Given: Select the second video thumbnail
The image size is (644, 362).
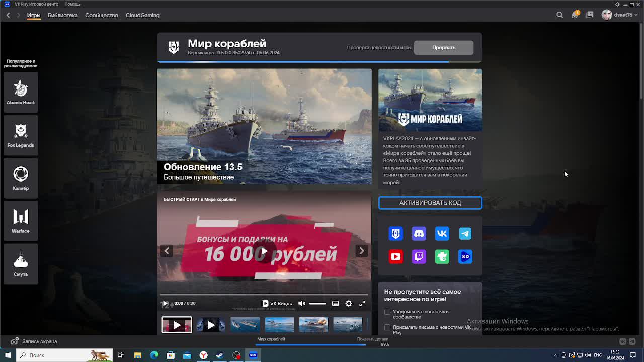Looking at the screenshot, I should click(211, 325).
